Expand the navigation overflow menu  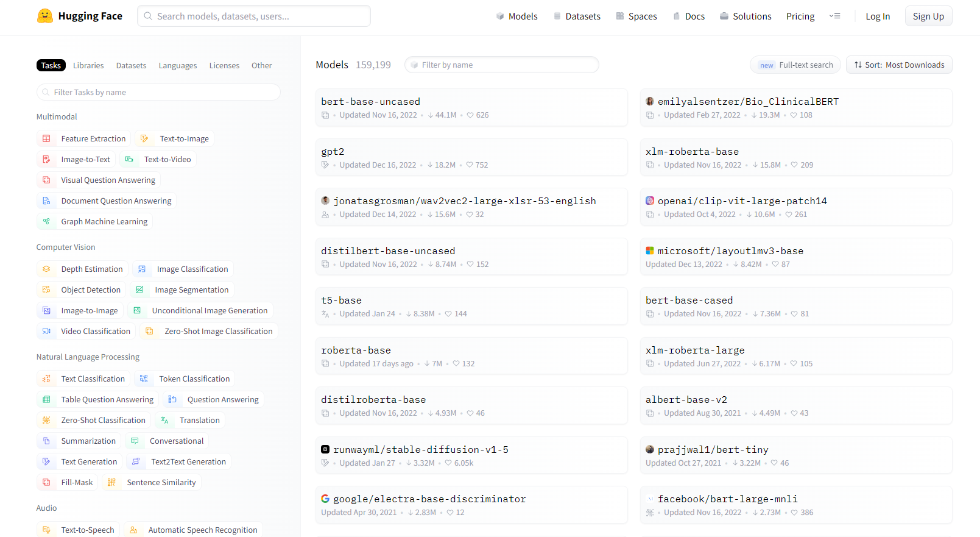[835, 16]
